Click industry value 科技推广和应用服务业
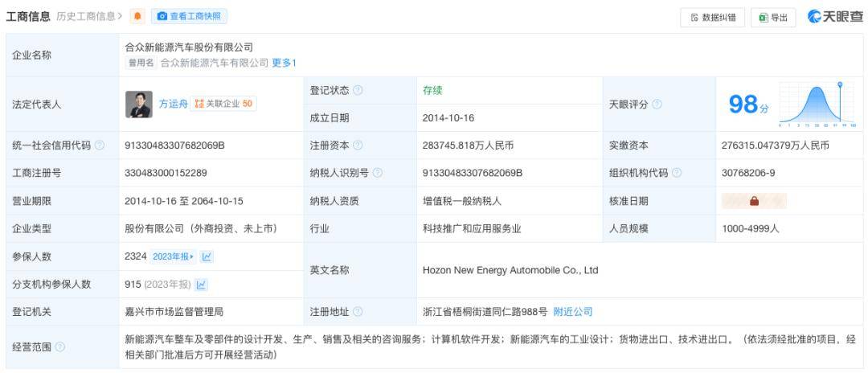Screen dimensions: 868x373 pos(472,228)
